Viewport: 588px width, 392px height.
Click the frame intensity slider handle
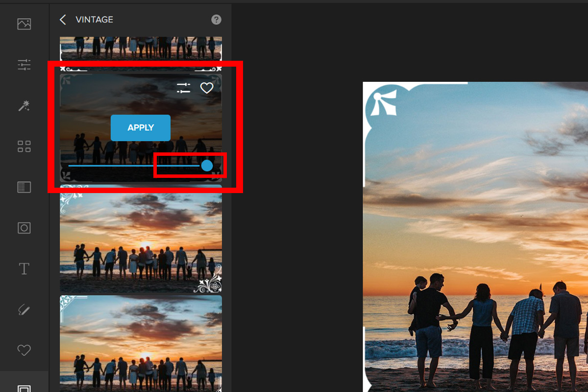(x=207, y=166)
